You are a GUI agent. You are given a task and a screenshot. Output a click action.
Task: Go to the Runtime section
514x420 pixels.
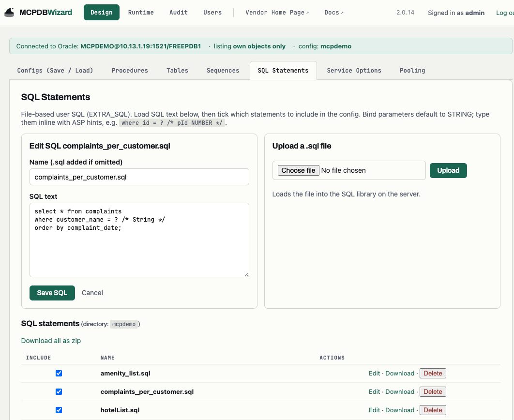(141, 13)
